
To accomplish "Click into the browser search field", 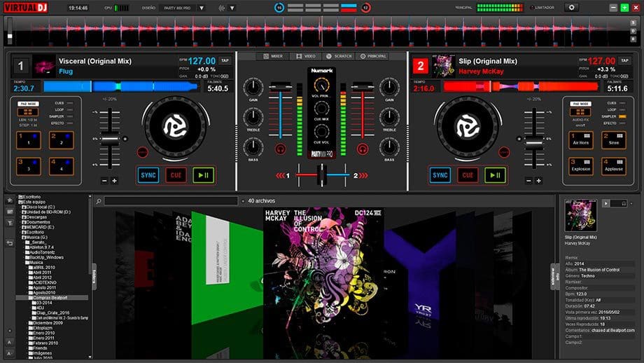I will [x=171, y=201].
